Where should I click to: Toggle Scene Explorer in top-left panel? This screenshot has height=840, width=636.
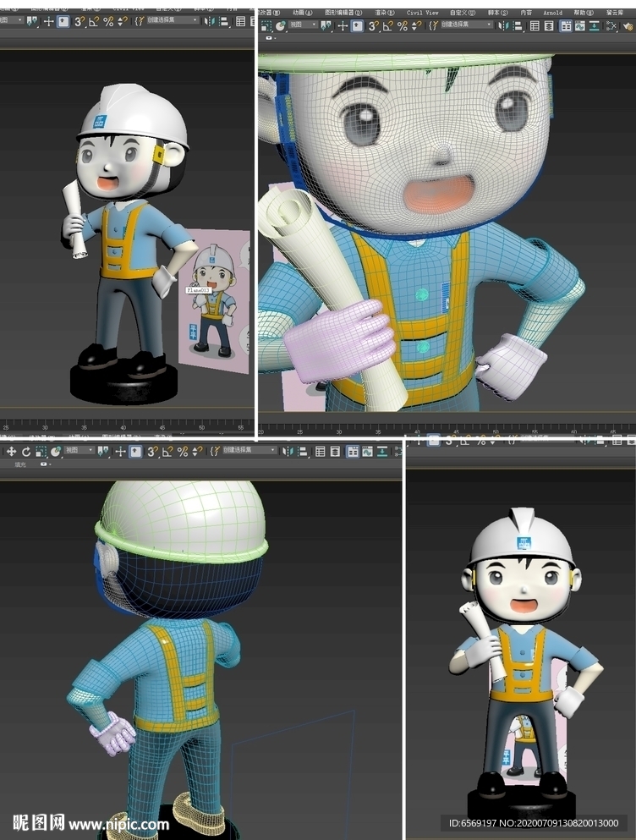[240, 21]
